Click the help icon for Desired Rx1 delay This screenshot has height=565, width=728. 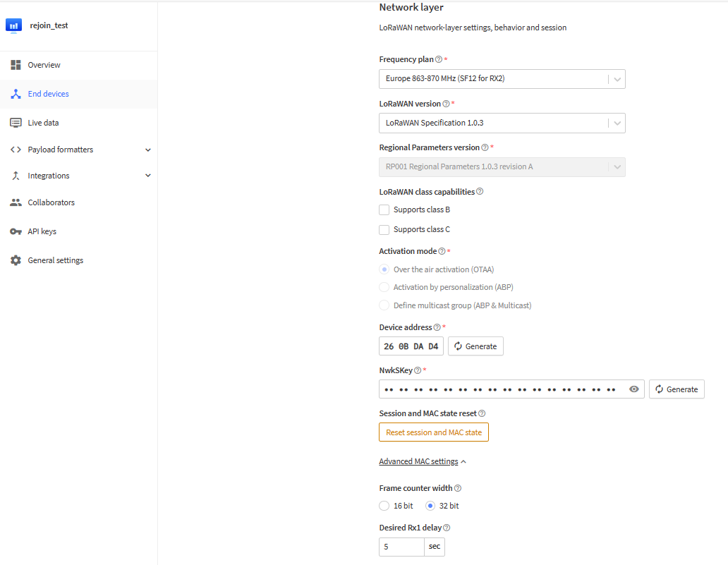pos(447,528)
